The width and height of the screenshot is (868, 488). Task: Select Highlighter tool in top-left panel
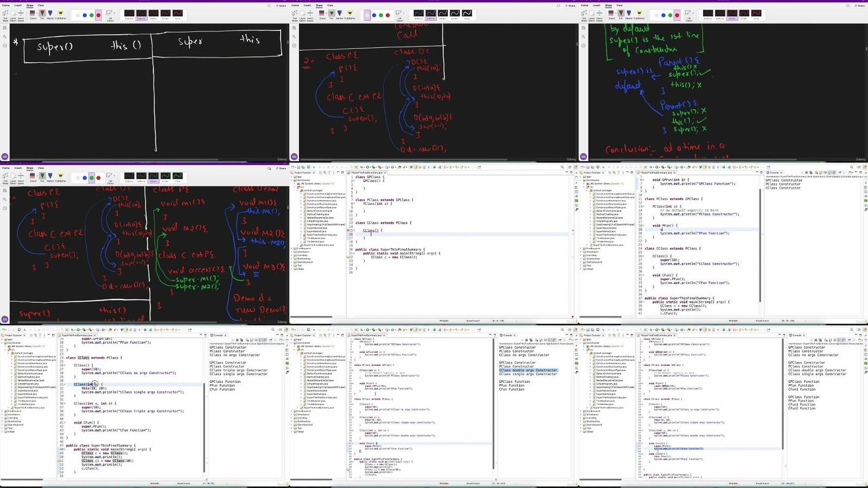[x=60, y=15]
